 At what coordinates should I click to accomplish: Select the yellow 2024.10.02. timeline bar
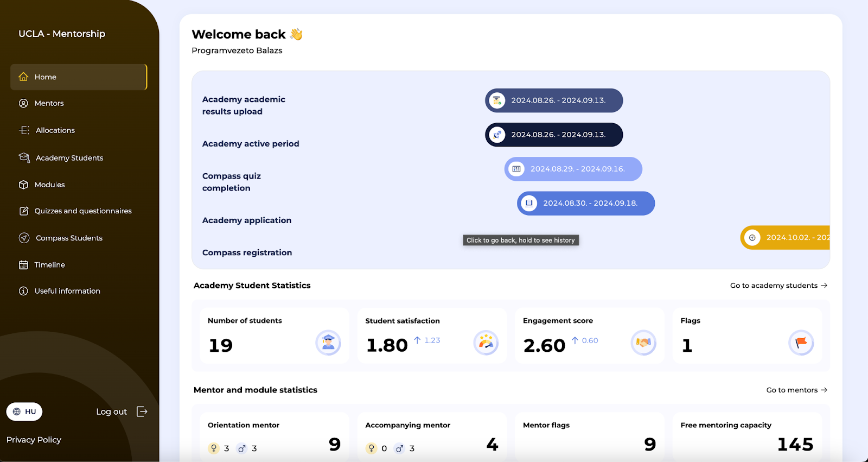tap(785, 237)
